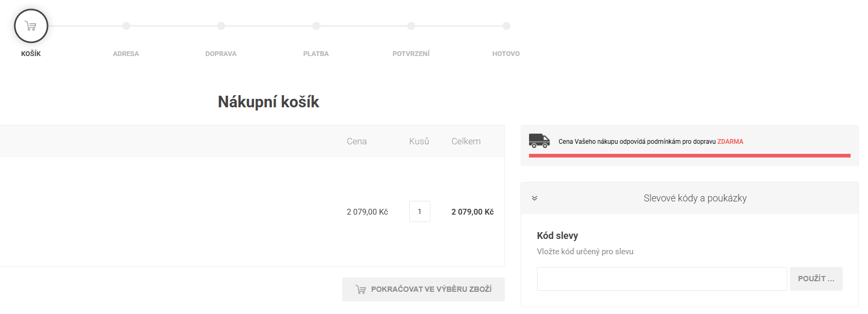Click the Vložte kód určený pro slevu hint
The image size is (868, 314).
(x=585, y=252)
